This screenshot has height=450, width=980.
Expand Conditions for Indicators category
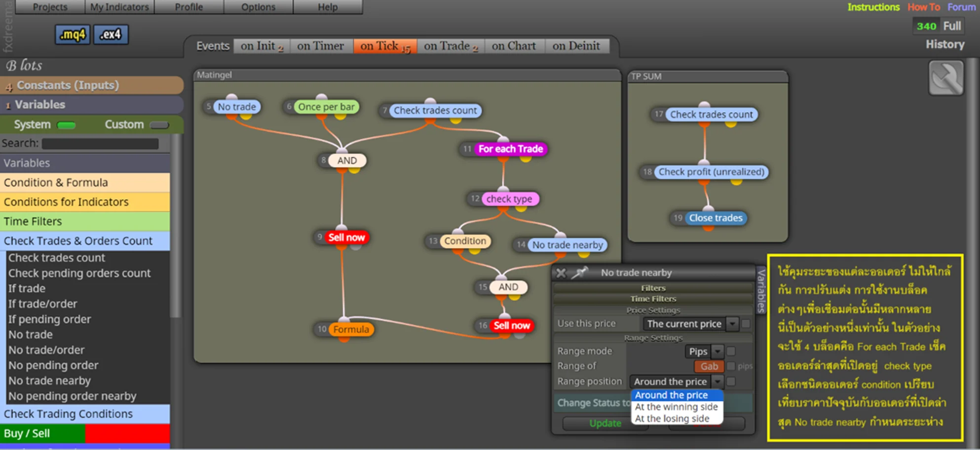(85, 202)
